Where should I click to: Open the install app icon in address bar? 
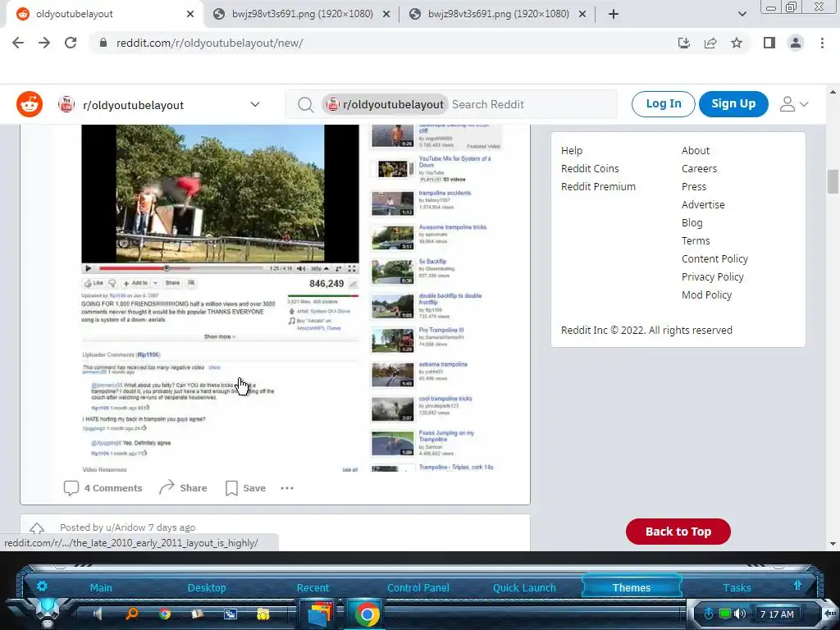(x=683, y=43)
